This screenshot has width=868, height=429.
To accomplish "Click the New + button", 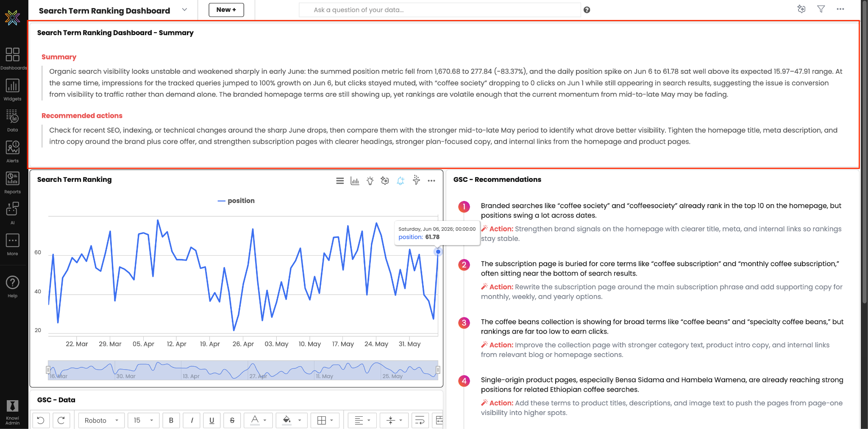I will pyautogui.click(x=226, y=10).
